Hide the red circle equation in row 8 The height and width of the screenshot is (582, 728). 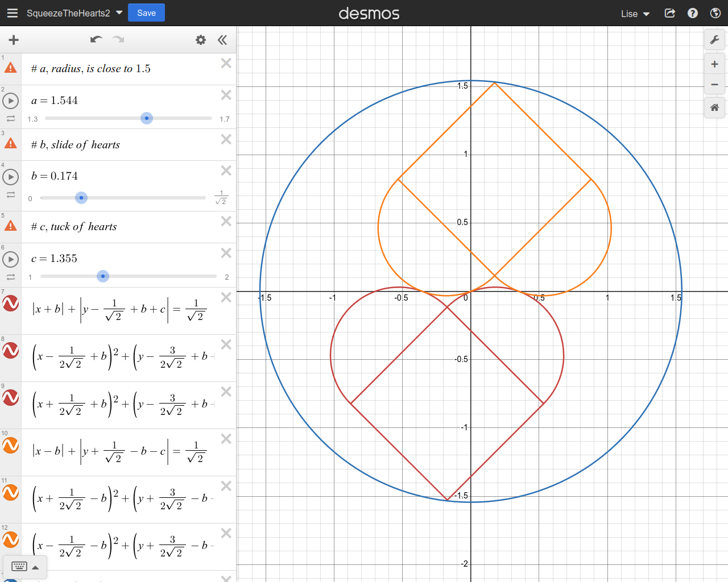coord(11,351)
